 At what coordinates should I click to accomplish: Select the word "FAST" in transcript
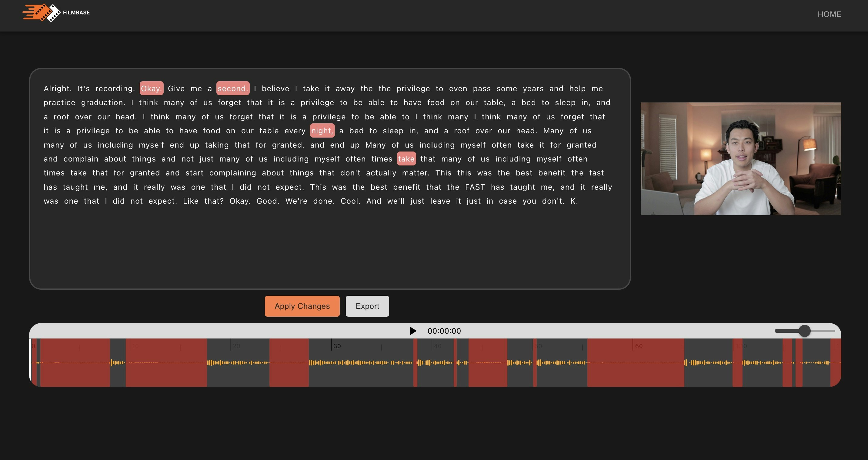pyautogui.click(x=475, y=187)
